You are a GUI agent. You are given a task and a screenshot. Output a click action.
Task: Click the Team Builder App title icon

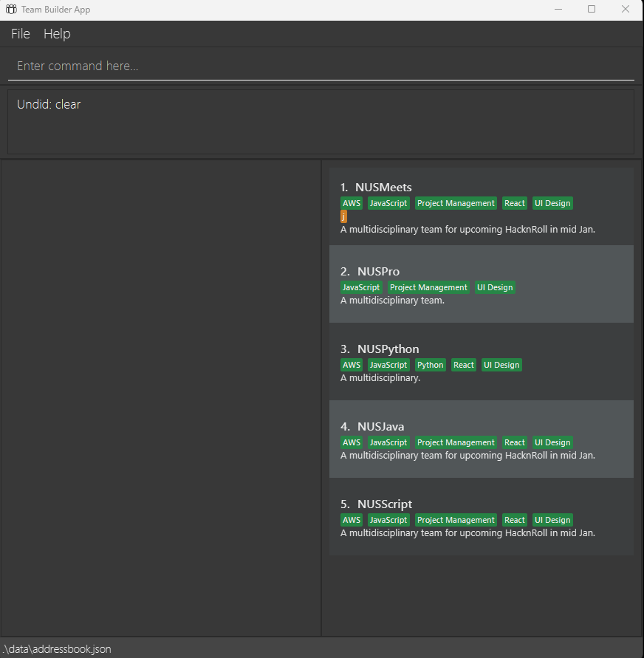(11, 10)
